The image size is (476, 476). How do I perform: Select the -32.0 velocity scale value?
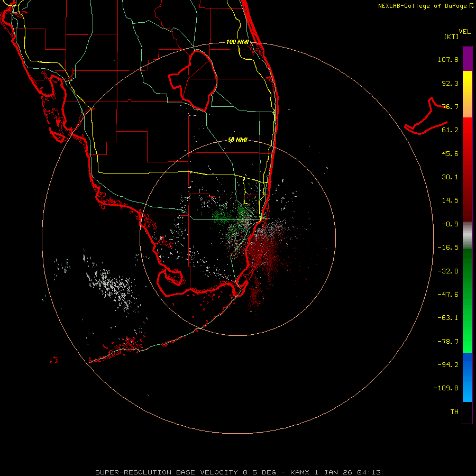[x=448, y=271]
